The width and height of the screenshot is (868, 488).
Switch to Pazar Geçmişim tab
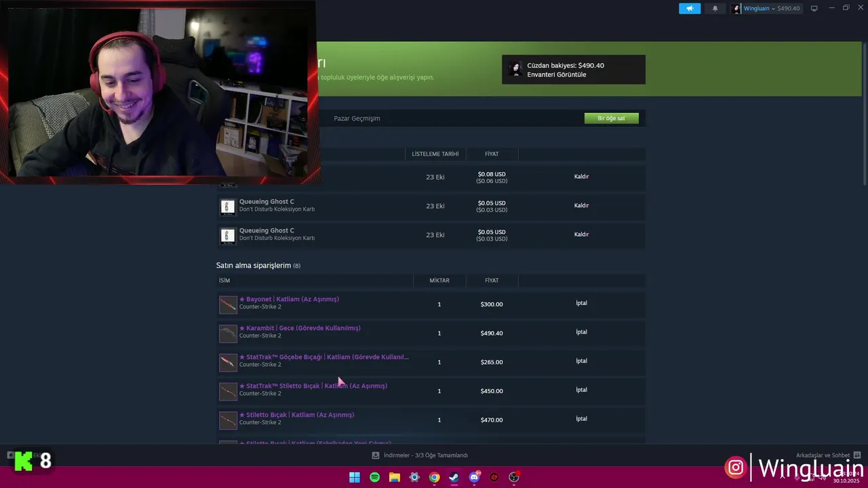click(357, 118)
